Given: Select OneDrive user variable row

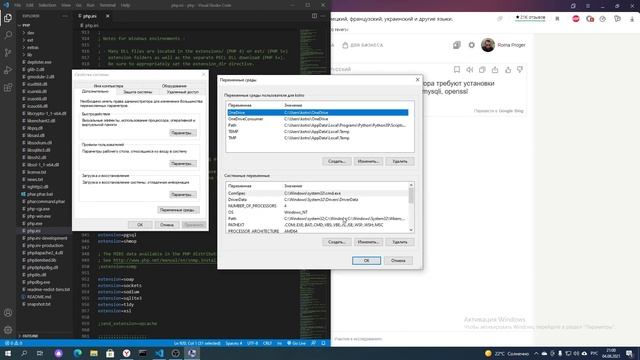Looking at the screenshot, I should [318, 113].
